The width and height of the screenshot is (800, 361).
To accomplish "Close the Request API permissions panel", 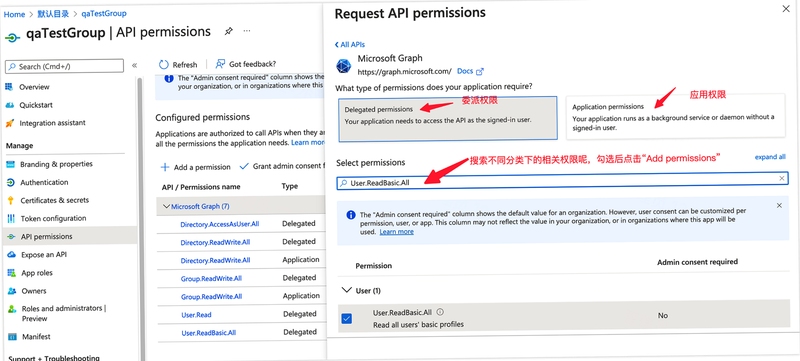I will [x=786, y=9].
